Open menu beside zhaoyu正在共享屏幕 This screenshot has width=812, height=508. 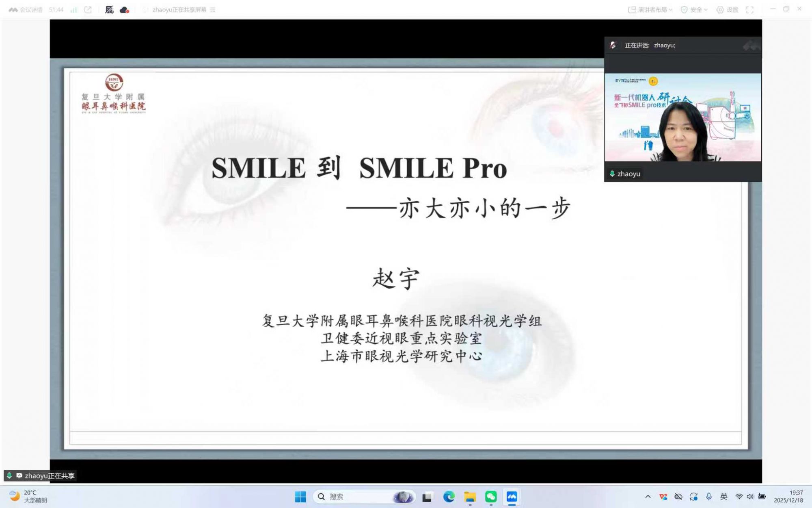pos(213,10)
